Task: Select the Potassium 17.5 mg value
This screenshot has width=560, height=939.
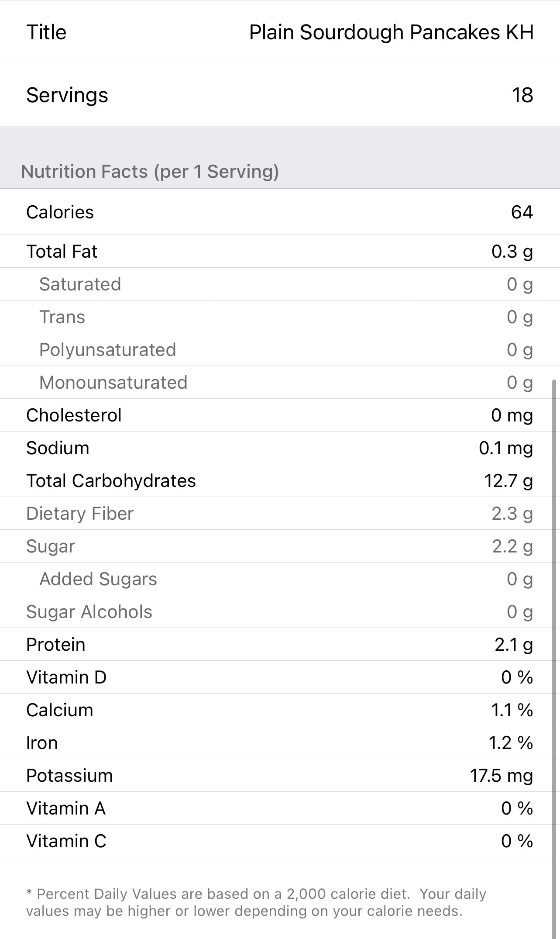Action: click(x=501, y=776)
